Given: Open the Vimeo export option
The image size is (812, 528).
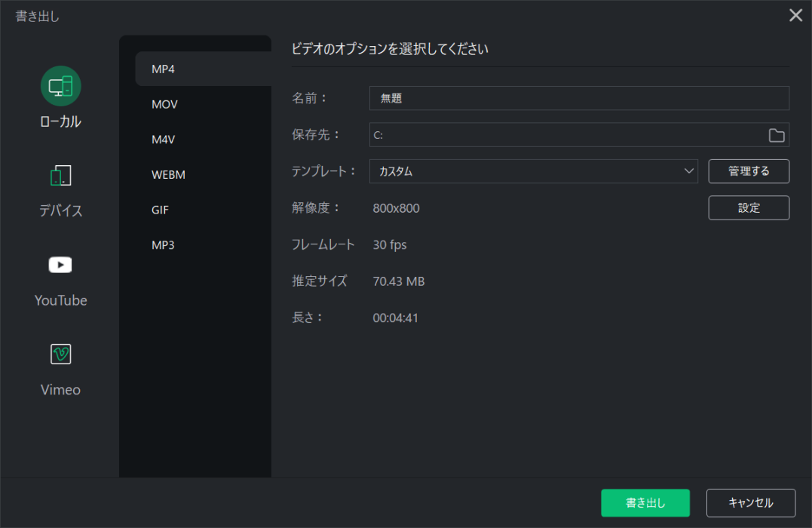Looking at the screenshot, I should pyautogui.click(x=60, y=354).
